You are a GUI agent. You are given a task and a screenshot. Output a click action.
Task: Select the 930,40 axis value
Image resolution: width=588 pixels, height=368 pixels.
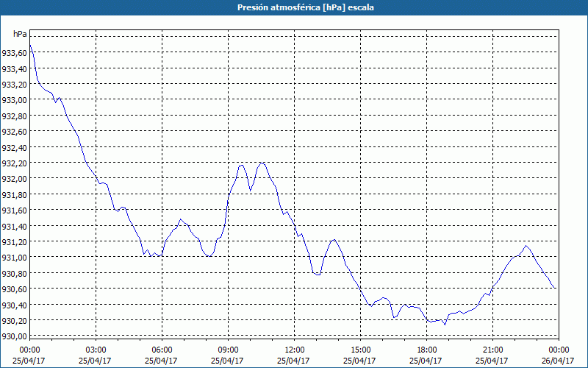14,305
